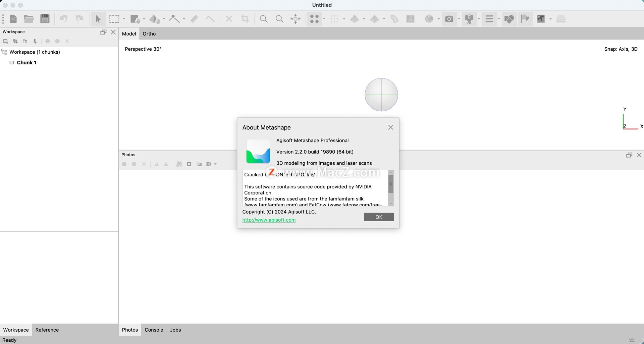Select the Navigation arrow tool
The image size is (644, 344).
click(x=98, y=19)
